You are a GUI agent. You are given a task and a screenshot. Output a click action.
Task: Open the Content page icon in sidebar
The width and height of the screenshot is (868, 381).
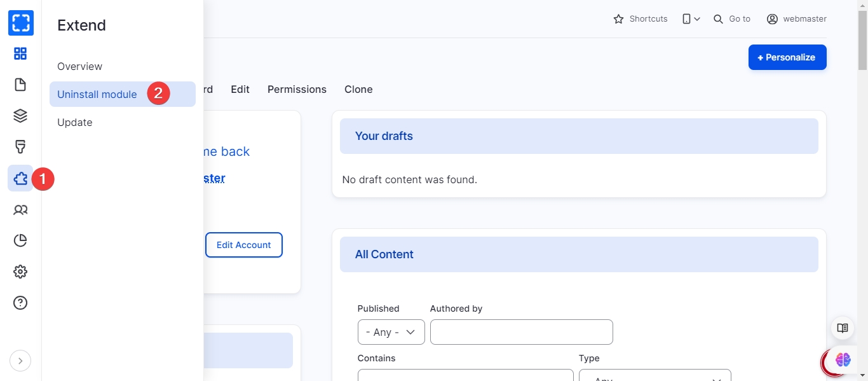coord(20,85)
